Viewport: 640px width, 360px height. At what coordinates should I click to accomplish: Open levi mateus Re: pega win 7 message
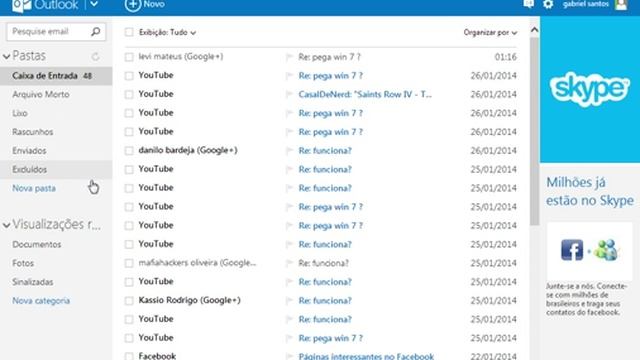coord(329,57)
